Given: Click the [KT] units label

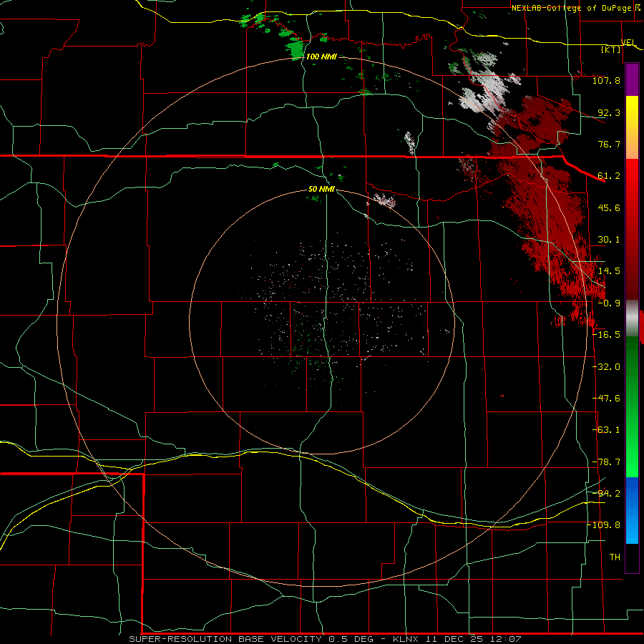Looking at the screenshot, I should (611, 49).
